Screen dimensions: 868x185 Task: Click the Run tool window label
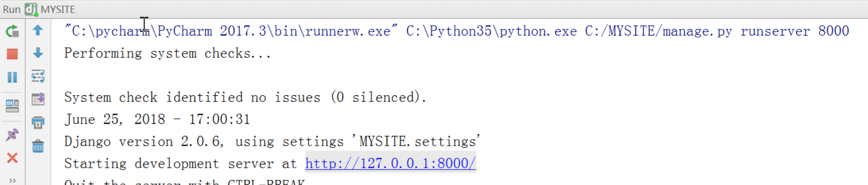(12, 9)
